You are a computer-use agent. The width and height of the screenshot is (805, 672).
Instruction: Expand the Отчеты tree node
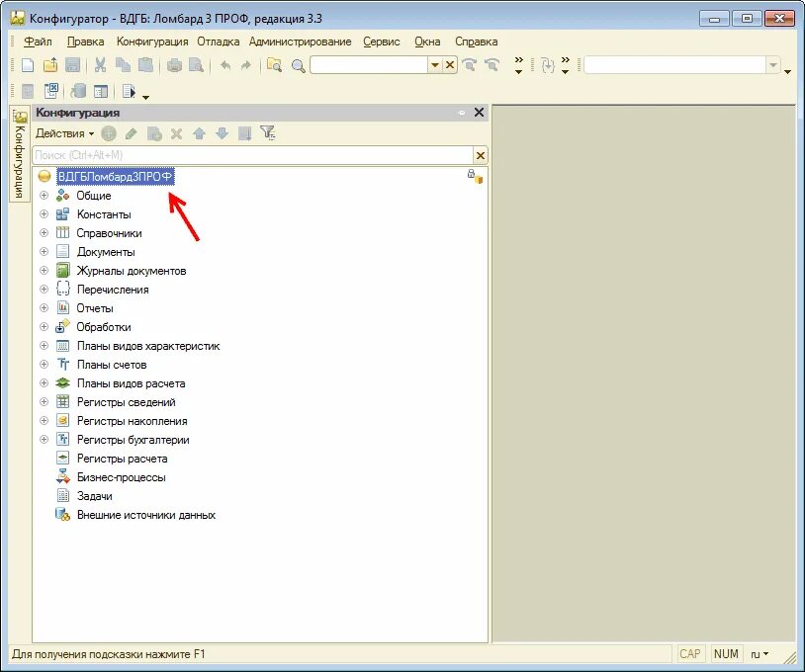[x=45, y=307]
